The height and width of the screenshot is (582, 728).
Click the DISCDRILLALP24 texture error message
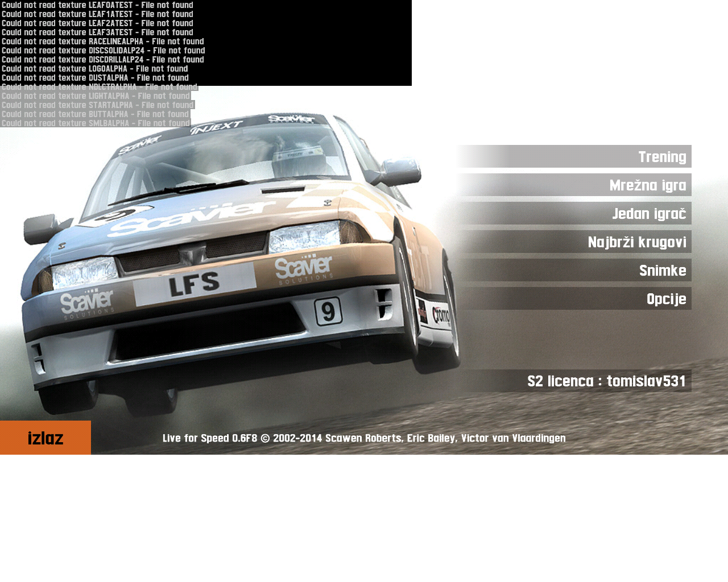(102, 59)
